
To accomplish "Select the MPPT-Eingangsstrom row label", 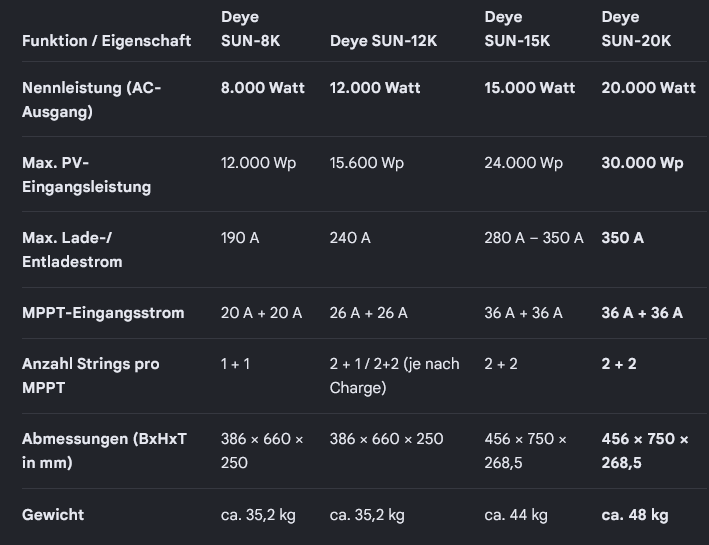I will [103, 313].
